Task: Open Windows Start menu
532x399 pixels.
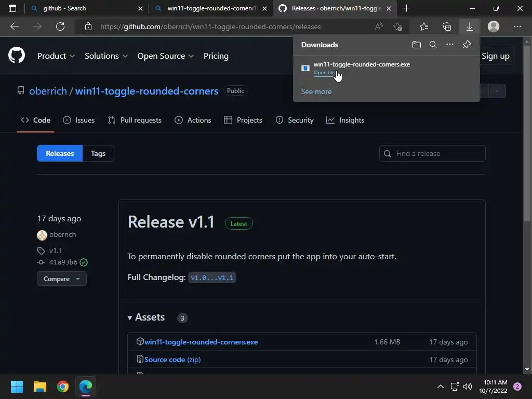Action: (17, 387)
